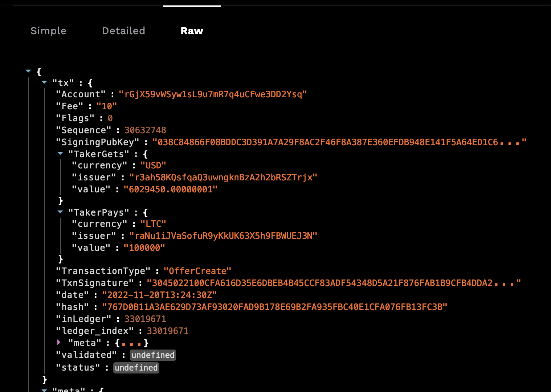
Task: Collapse the "TakerGets" node
Action: pos(60,154)
